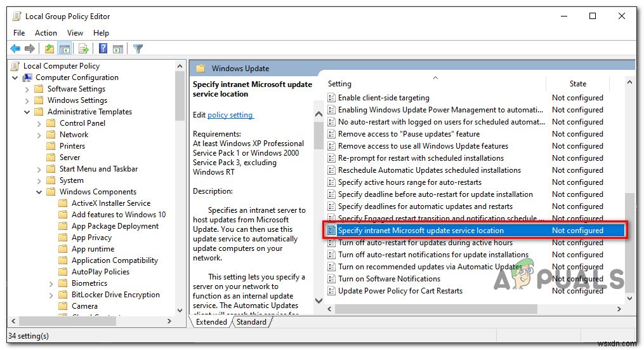Image resolution: width=644 pixels, height=350 pixels.
Task: Click the Up one level folder icon
Action: click(49, 49)
